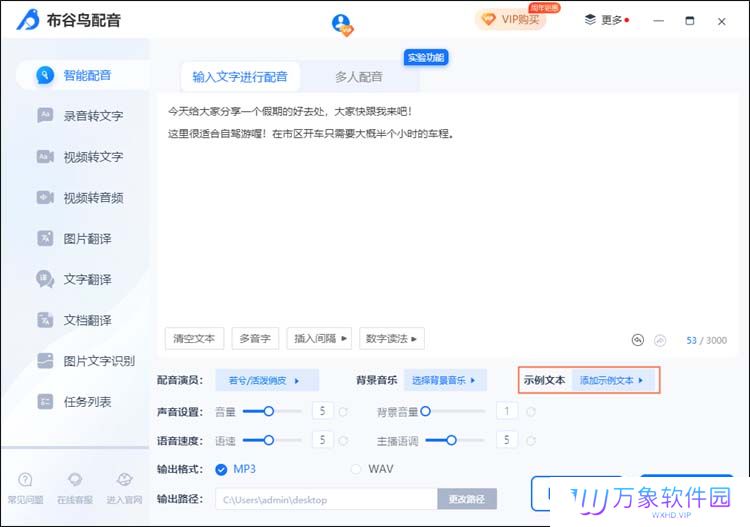This screenshot has width=750, height=527.
Task: Click the VIP购买 button
Action: pos(511,20)
